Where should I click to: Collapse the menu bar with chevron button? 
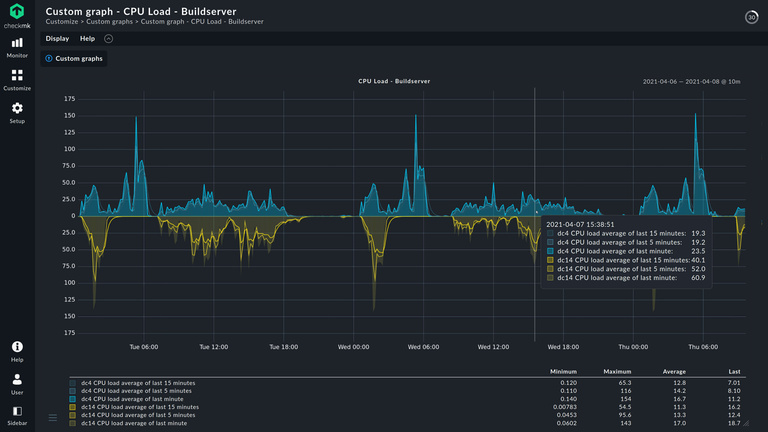pyautogui.click(x=109, y=39)
